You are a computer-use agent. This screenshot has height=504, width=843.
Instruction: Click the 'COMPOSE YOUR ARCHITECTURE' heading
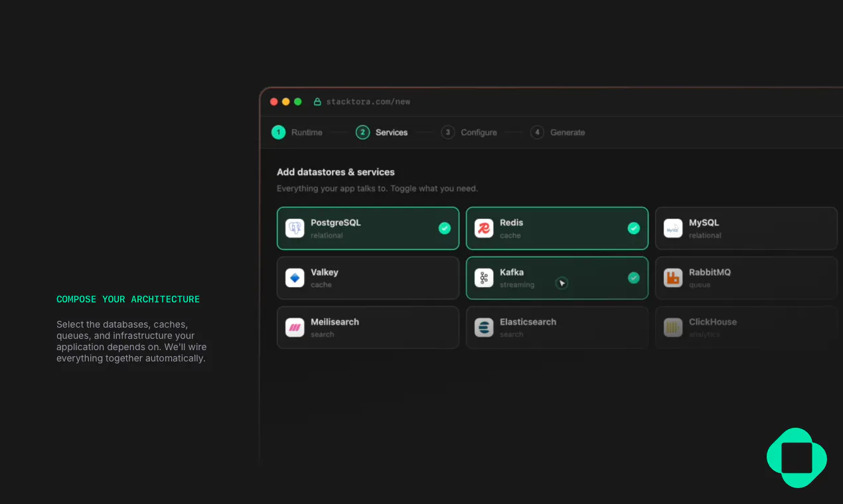[128, 299]
